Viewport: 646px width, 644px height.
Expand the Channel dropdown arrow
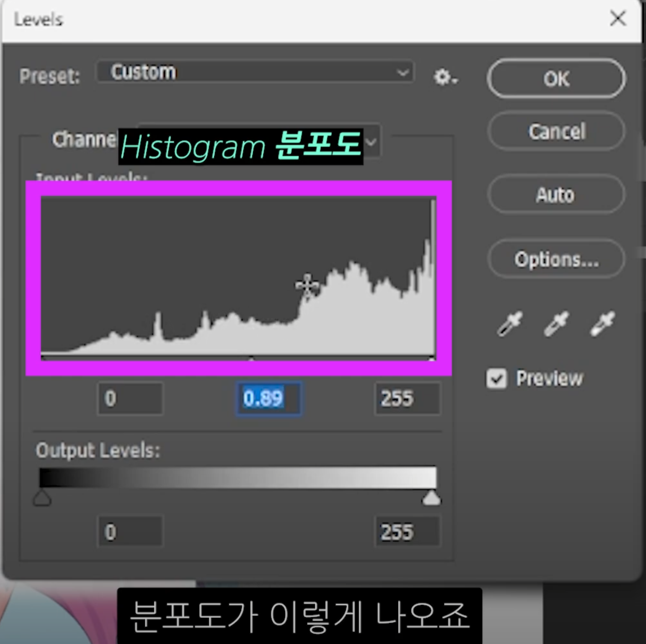click(371, 141)
